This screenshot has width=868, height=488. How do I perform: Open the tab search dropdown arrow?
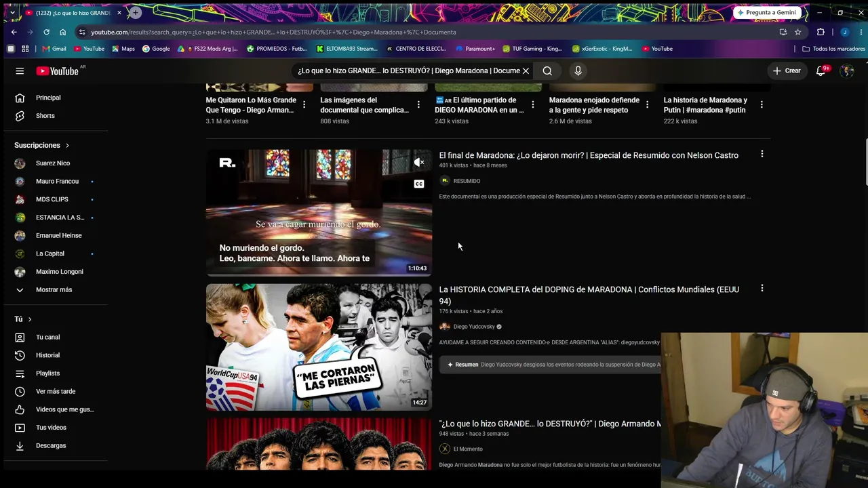tap(12, 12)
